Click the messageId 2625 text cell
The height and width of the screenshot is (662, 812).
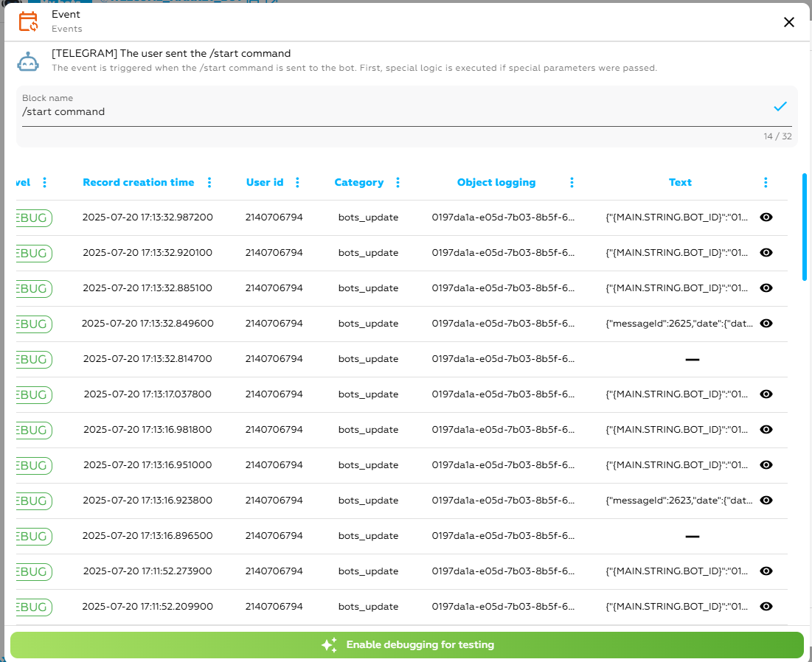679,324
